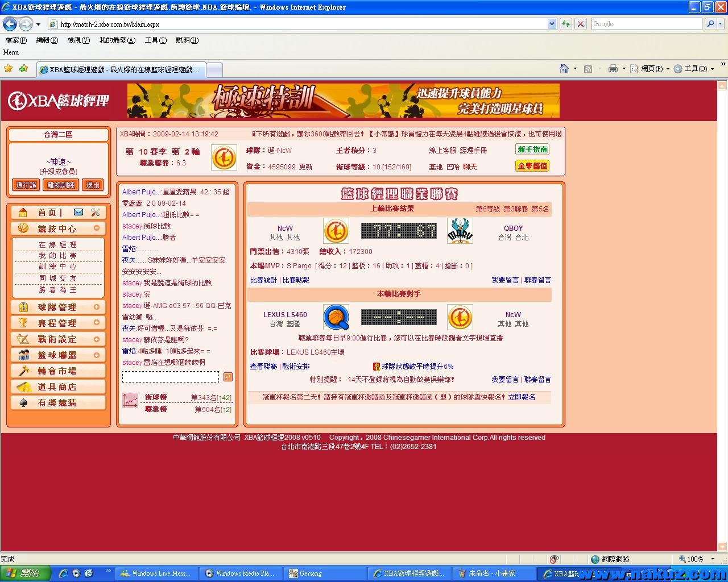The image size is (728, 582).
Task: Click the chat message input box
Action: click(171, 377)
